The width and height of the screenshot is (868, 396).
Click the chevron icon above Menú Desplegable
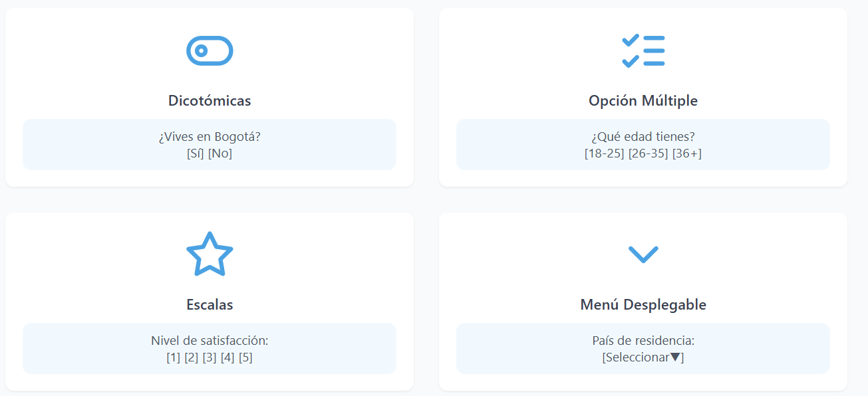coord(643,254)
